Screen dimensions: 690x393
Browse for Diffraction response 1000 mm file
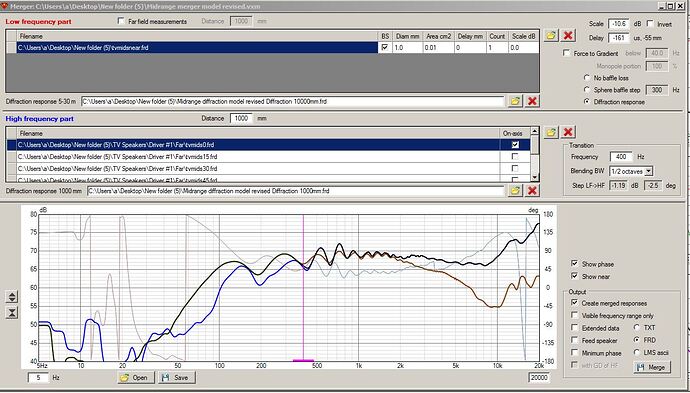coord(515,191)
